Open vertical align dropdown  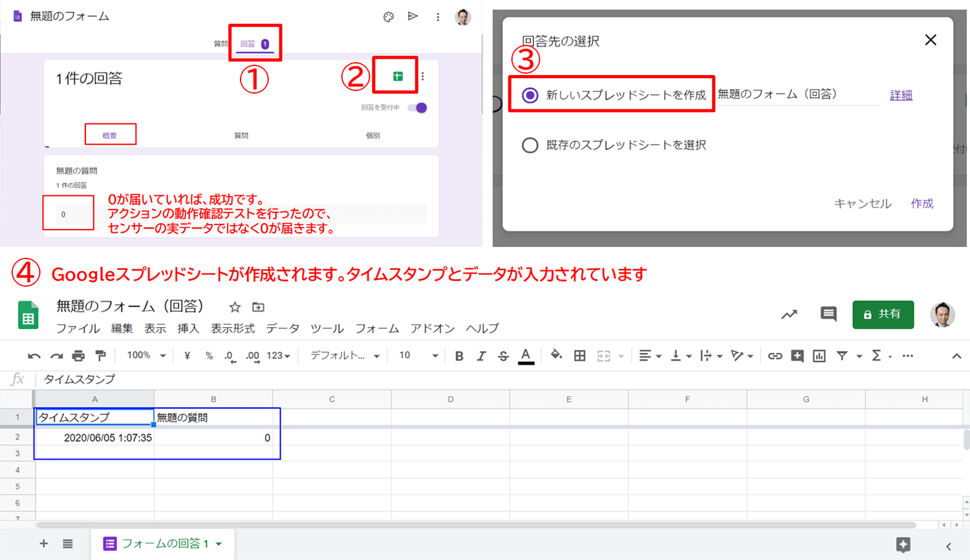(681, 356)
